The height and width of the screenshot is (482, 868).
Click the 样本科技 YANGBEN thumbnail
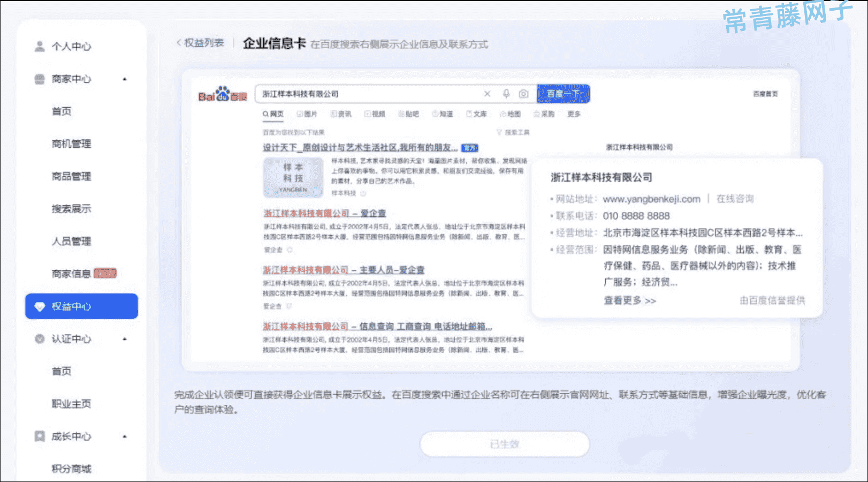click(293, 177)
